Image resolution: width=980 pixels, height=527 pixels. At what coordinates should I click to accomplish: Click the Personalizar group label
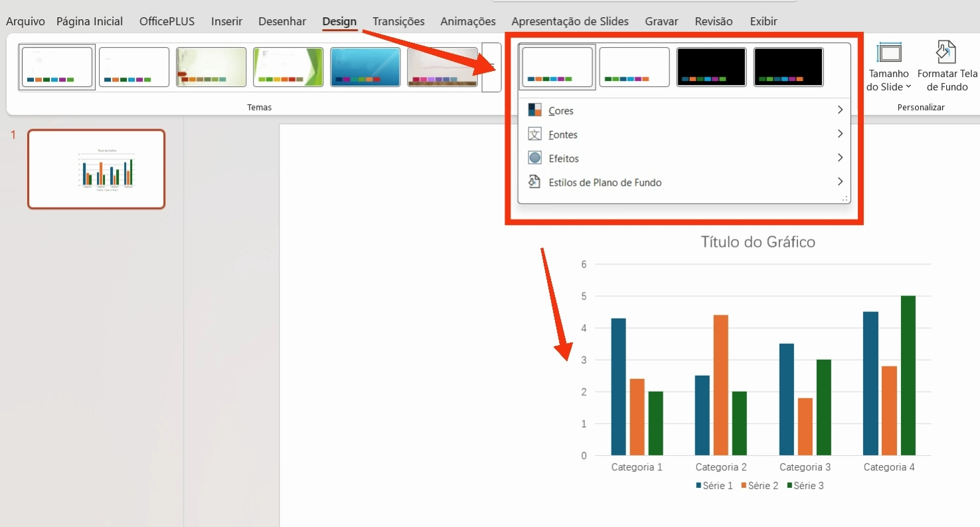[921, 107]
